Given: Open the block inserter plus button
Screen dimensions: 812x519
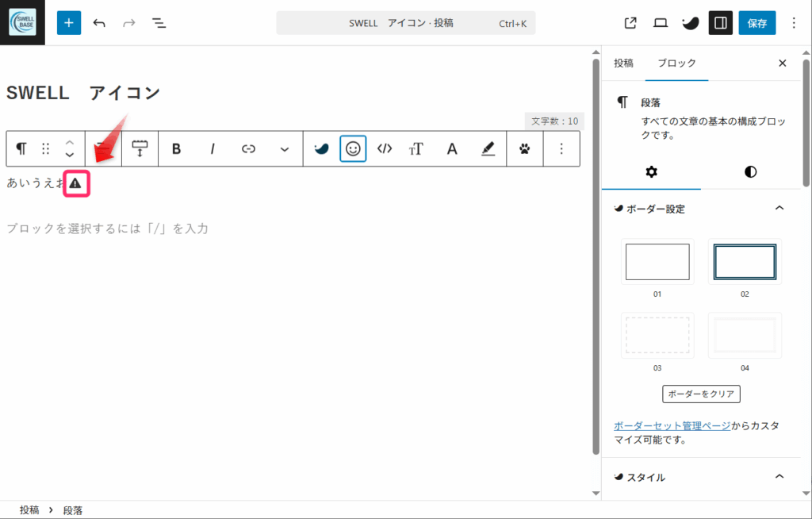Looking at the screenshot, I should [x=69, y=23].
